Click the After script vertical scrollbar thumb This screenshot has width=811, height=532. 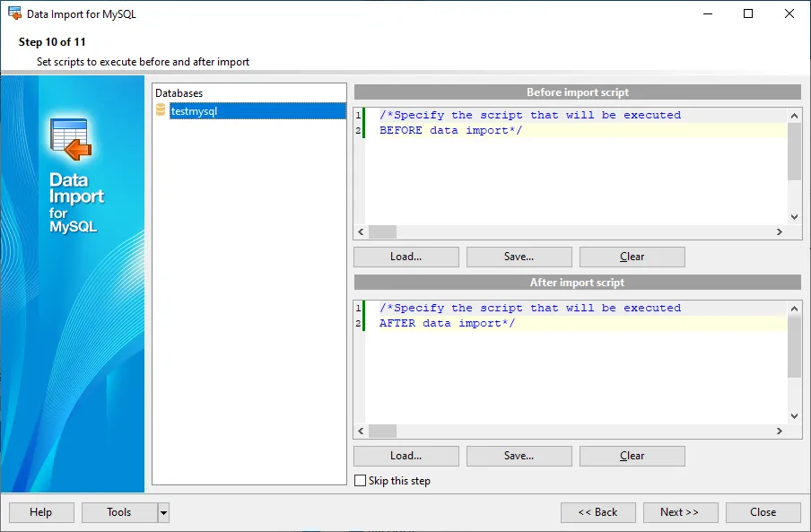[x=795, y=347]
